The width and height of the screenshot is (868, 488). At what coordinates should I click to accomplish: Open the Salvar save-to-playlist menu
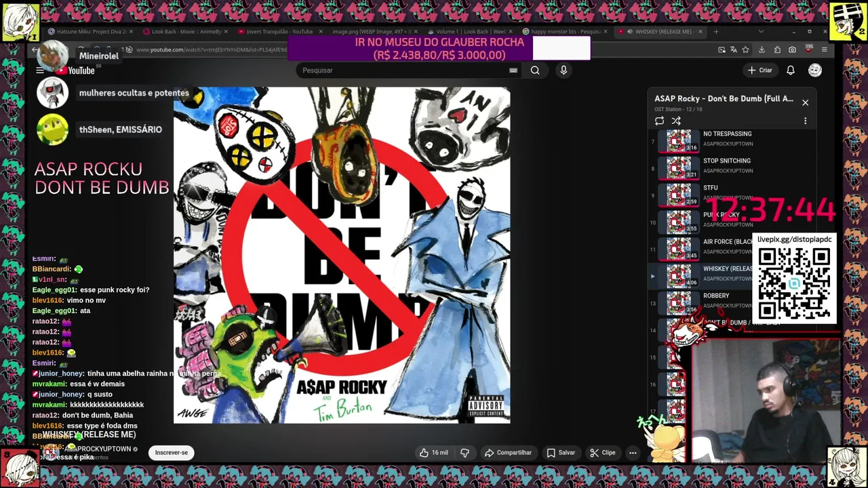point(561,453)
